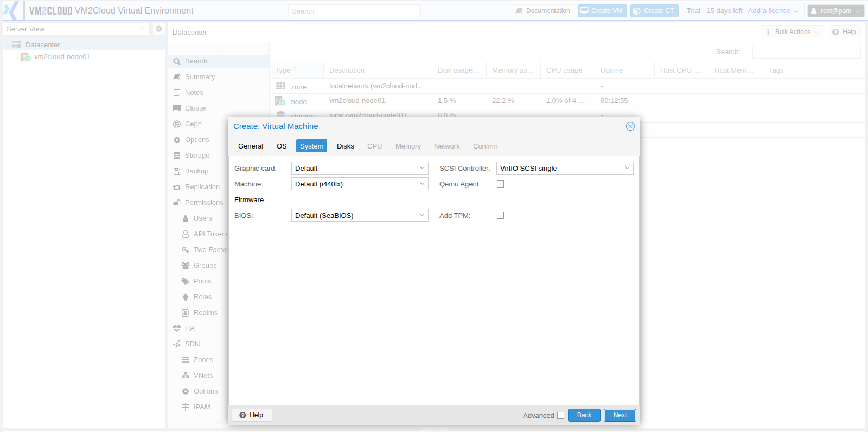Open the SCSI Controller dropdown
868x432 pixels.
565,168
